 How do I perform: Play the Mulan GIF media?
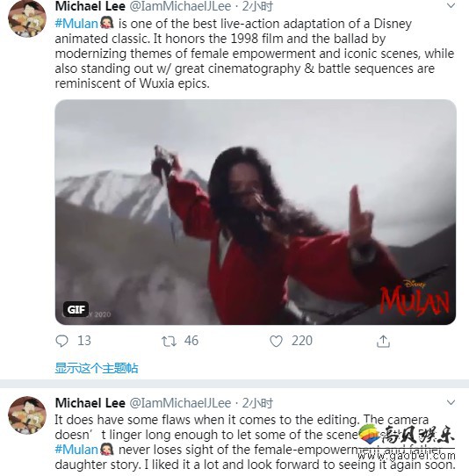pos(256,213)
